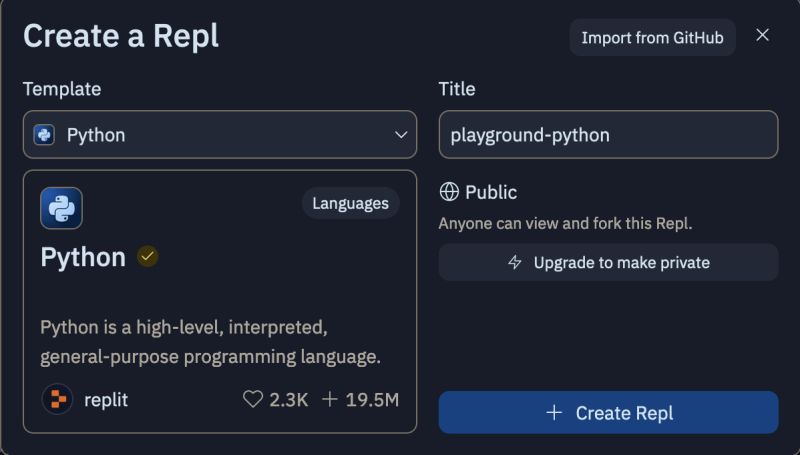800x455 pixels.
Task: Click the plus icon with 19.5M forks
Action: coord(330,399)
